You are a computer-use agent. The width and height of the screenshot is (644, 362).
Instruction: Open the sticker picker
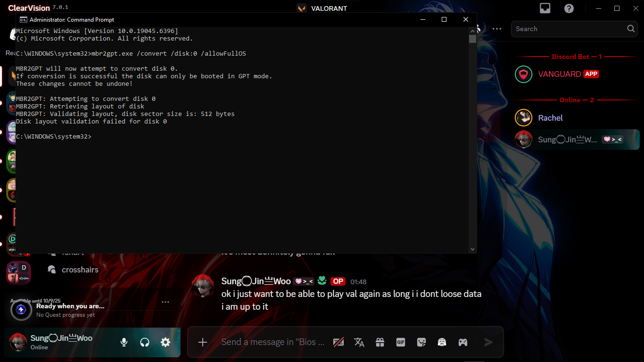[421, 342]
